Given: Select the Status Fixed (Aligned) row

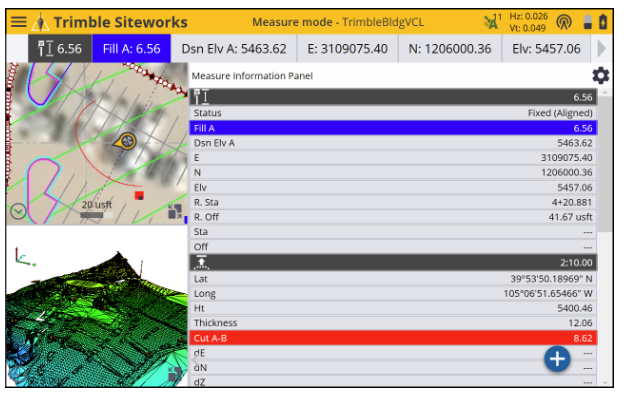Looking at the screenshot, I should (393, 113).
